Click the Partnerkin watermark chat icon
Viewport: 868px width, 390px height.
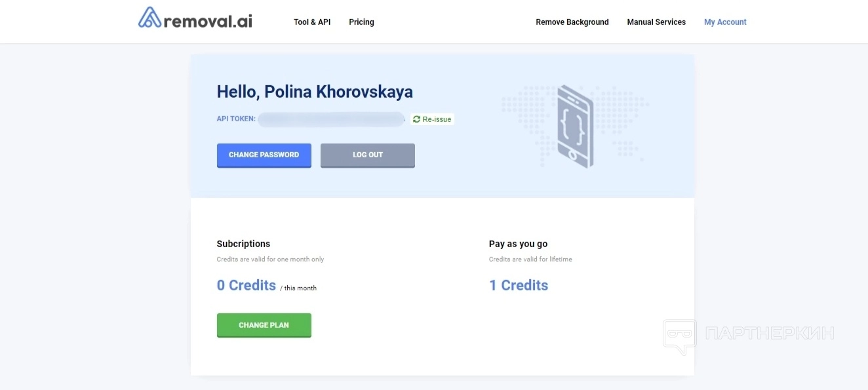click(679, 335)
